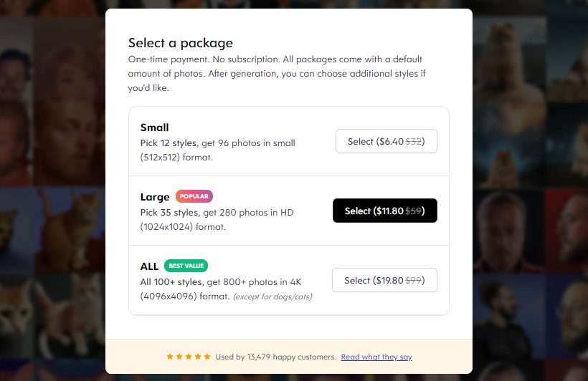Click the Large package title
This screenshot has width=588, height=381.
point(155,197)
